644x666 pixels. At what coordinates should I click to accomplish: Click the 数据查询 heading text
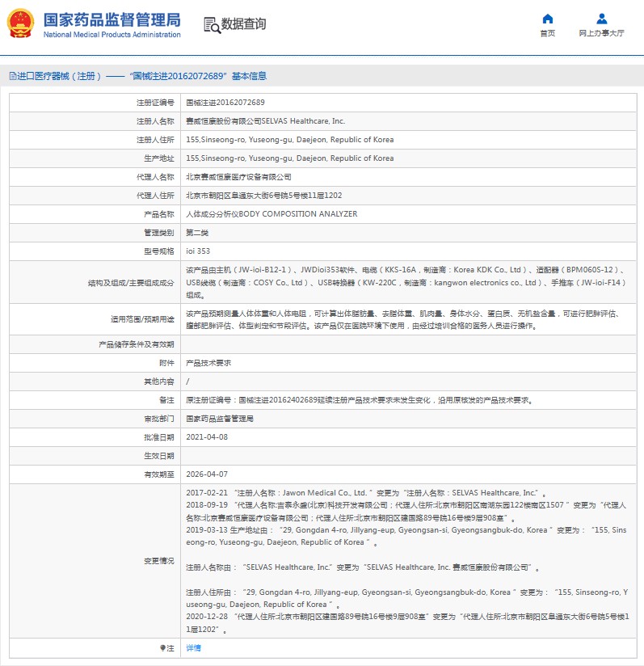[x=244, y=23]
